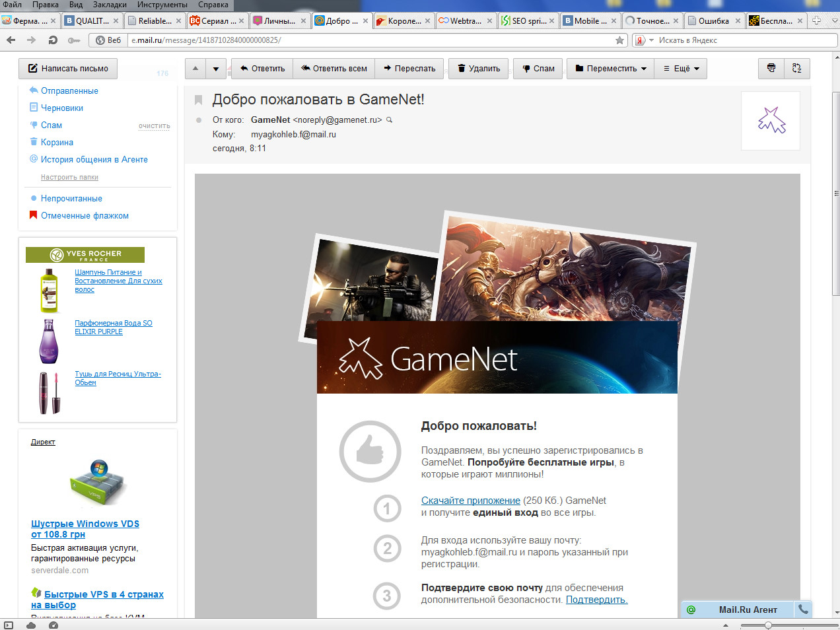Click the password key icon
Image resolution: width=840 pixels, height=630 pixels.
coord(74,40)
